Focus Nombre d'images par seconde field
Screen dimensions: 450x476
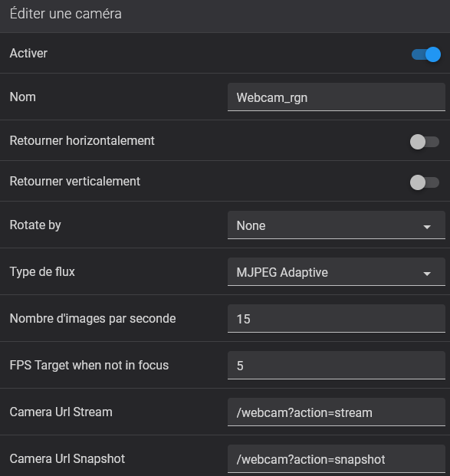[x=337, y=318]
